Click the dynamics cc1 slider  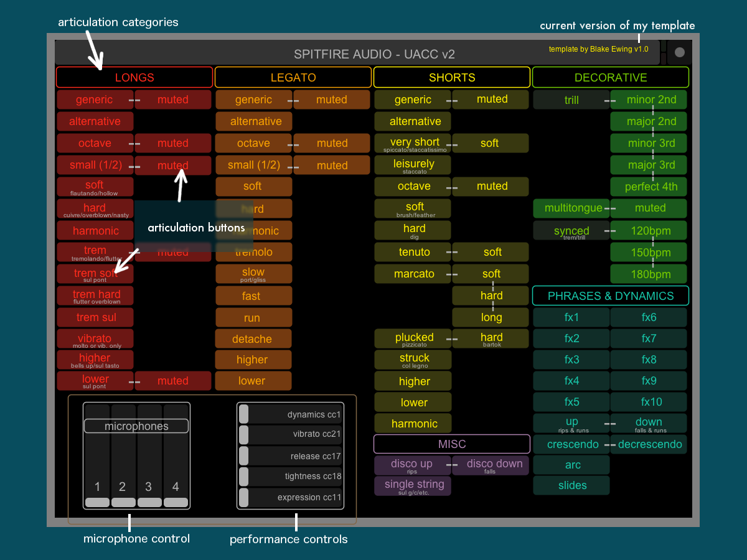290,414
